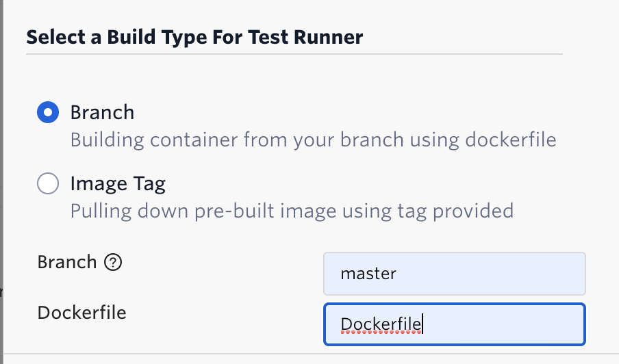Click the bottom separator line below Dockerfile

click(x=311, y=353)
